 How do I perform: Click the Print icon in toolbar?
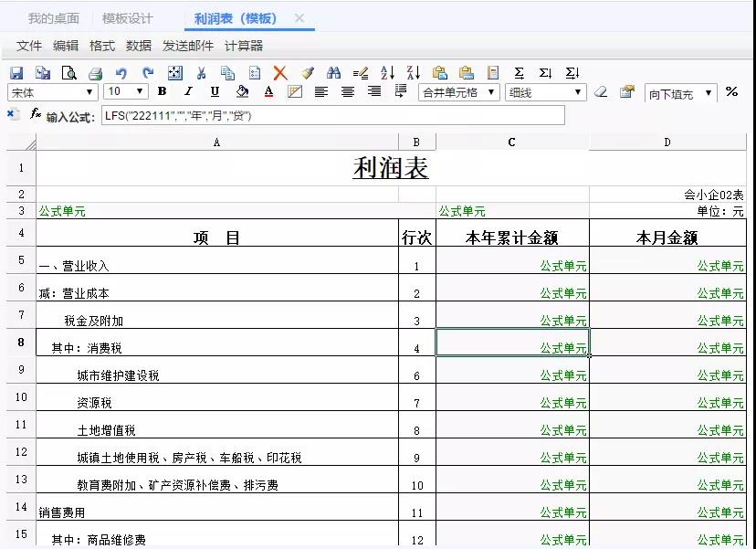(95, 73)
